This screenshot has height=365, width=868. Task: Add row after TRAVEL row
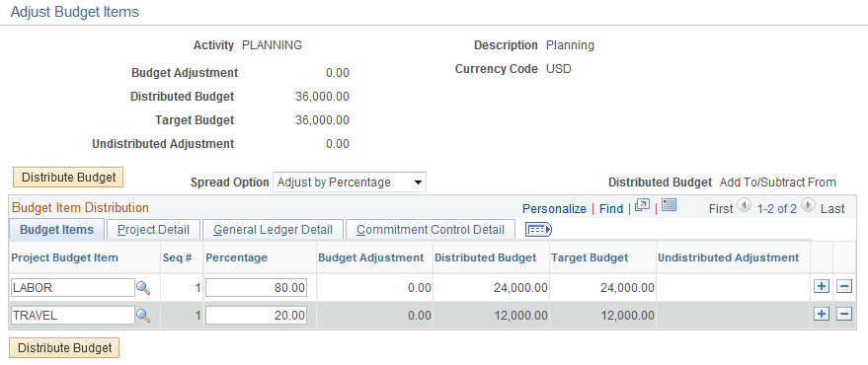coord(822,314)
